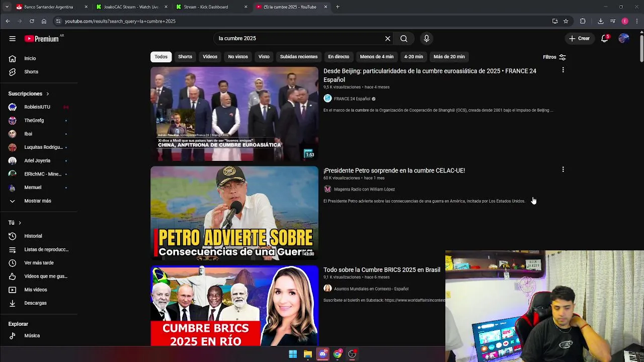Clear the search query with X
Viewport: 644px width, 362px height.
pyautogui.click(x=387, y=39)
